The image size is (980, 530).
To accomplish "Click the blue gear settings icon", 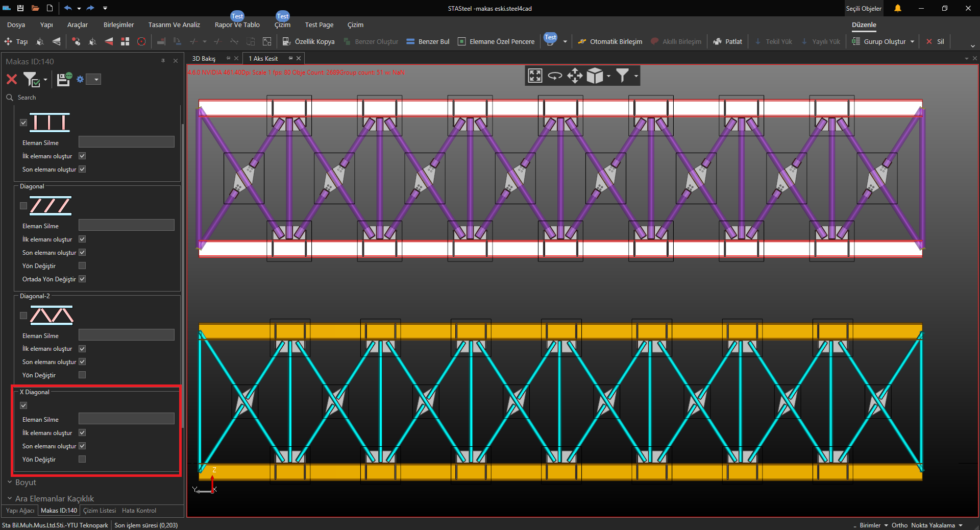I will click(x=80, y=79).
